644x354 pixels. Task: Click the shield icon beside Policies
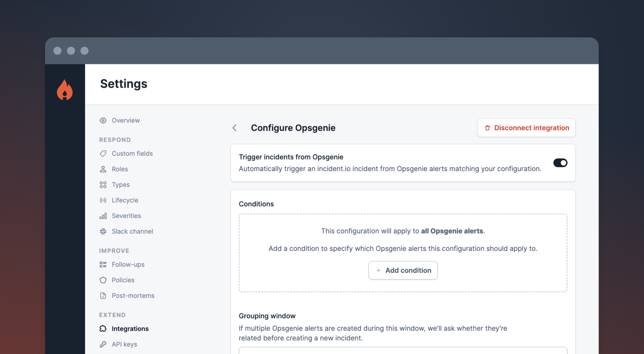click(x=103, y=280)
